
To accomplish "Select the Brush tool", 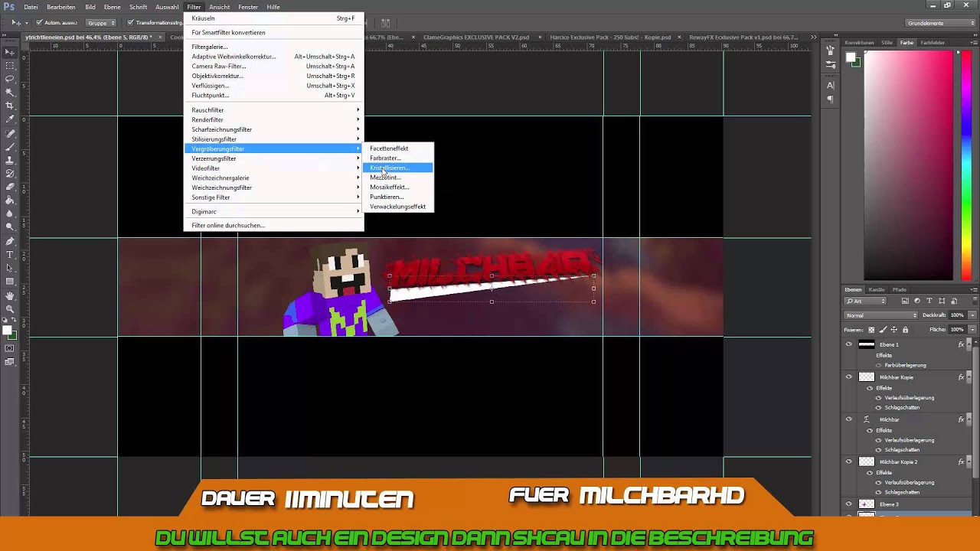I will click(x=9, y=146).
